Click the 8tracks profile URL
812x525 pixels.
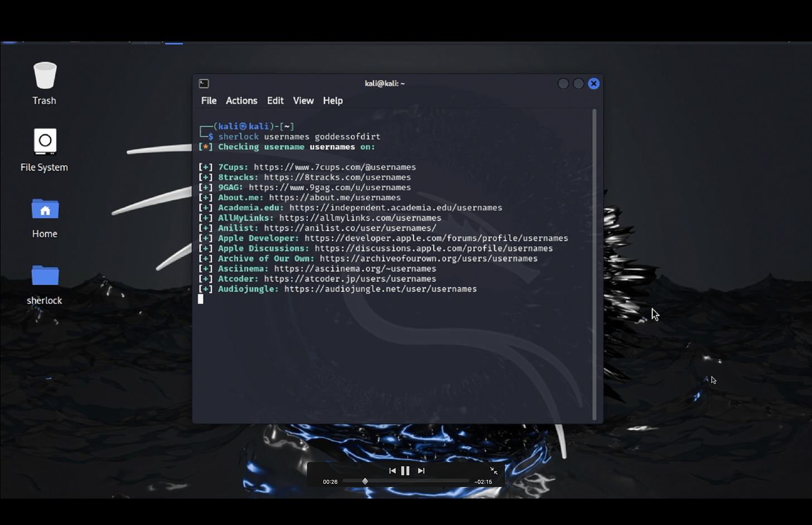point(337,177)
